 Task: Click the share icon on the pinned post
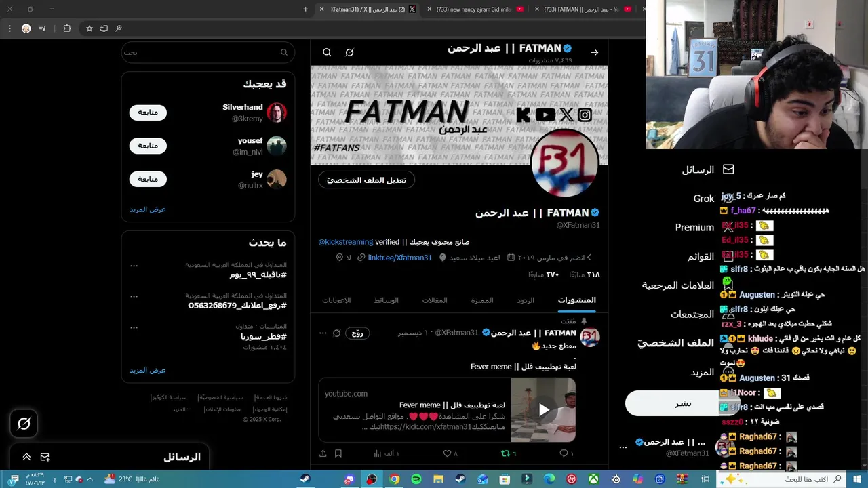tap(323, 453)
